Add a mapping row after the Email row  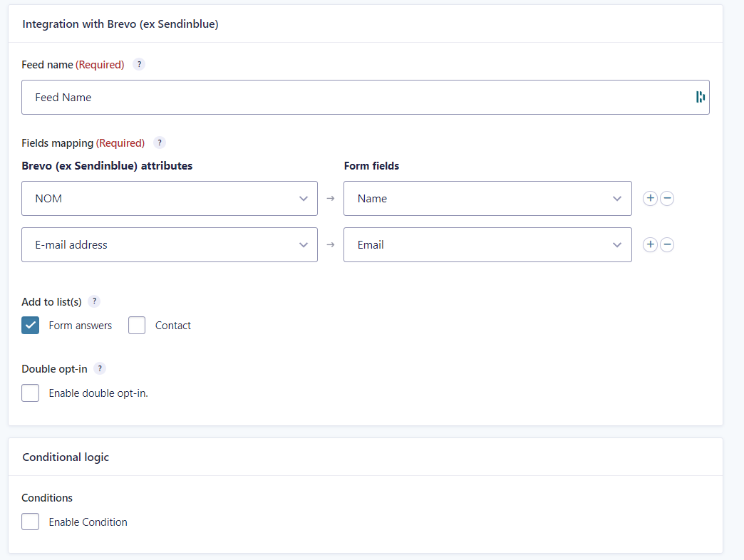click(x=650, y=244)
